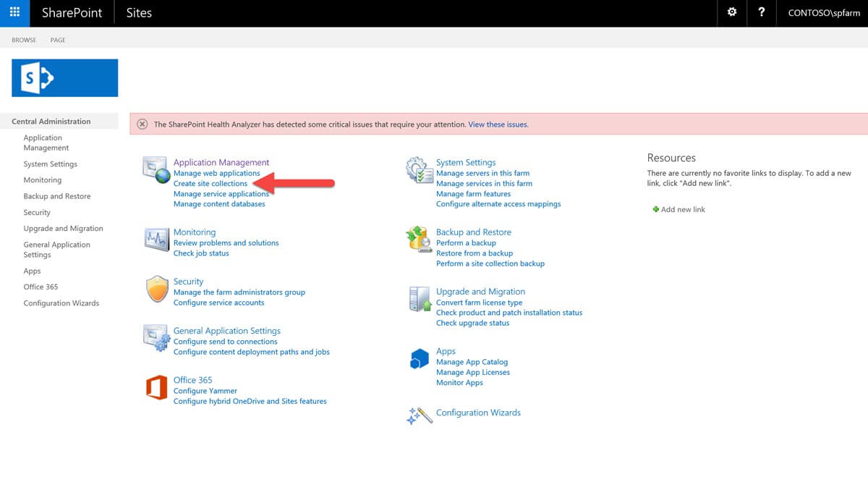Click Manage services in this farm
868x498 pixels.
(484, 184)
